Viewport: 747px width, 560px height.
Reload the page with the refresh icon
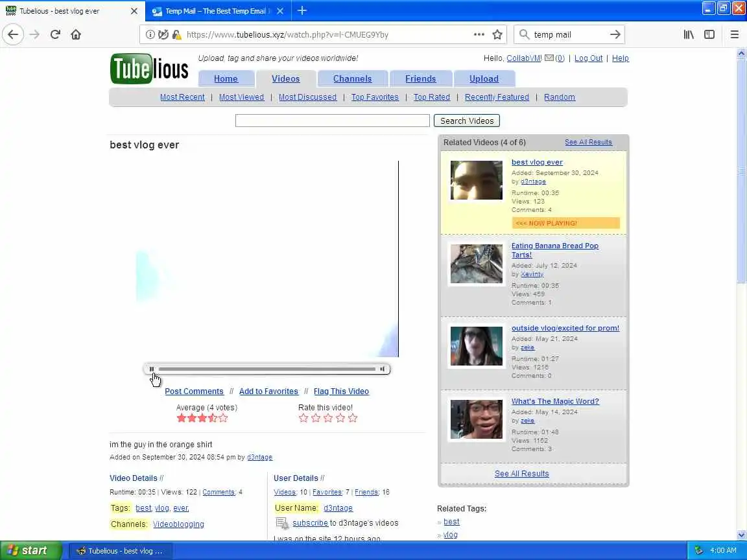click(x=55, y=34)
